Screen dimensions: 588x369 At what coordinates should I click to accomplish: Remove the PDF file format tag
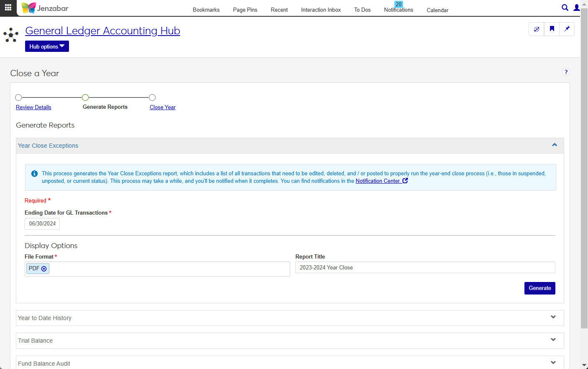point(44,269)
